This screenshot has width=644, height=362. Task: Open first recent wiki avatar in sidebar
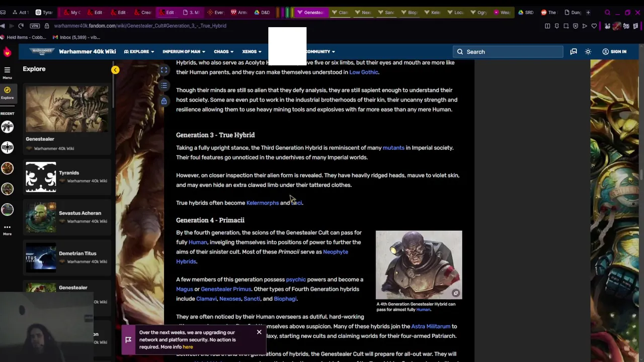[7, 127]
